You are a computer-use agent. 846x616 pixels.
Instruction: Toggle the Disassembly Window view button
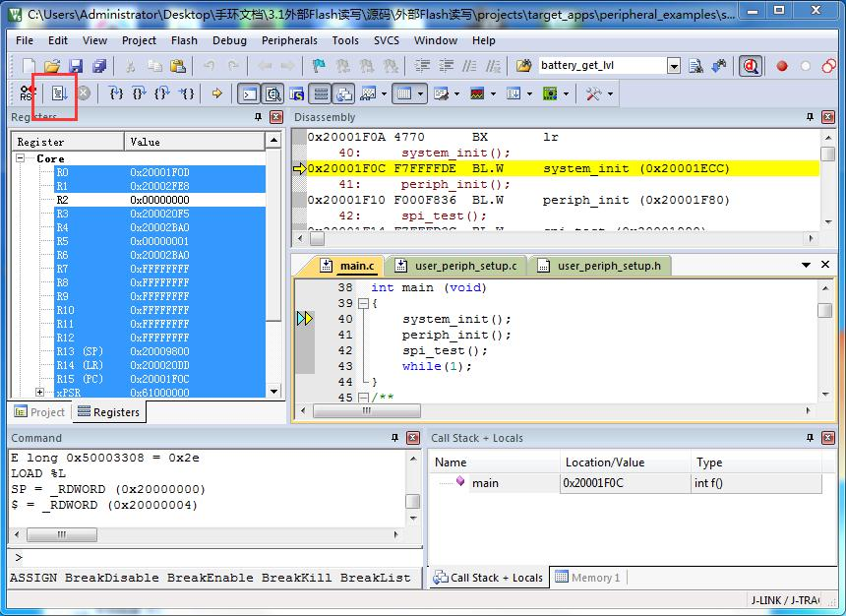273,93
